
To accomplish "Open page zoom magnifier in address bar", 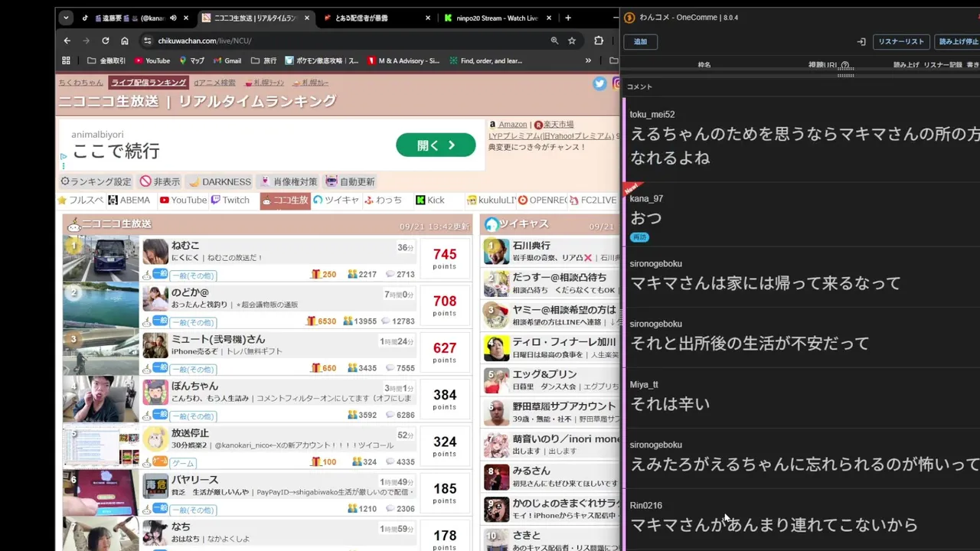I will pos(554,41).
